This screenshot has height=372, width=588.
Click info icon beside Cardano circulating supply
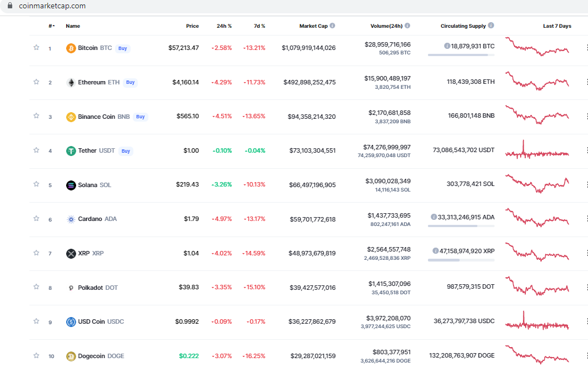point(434,217)
